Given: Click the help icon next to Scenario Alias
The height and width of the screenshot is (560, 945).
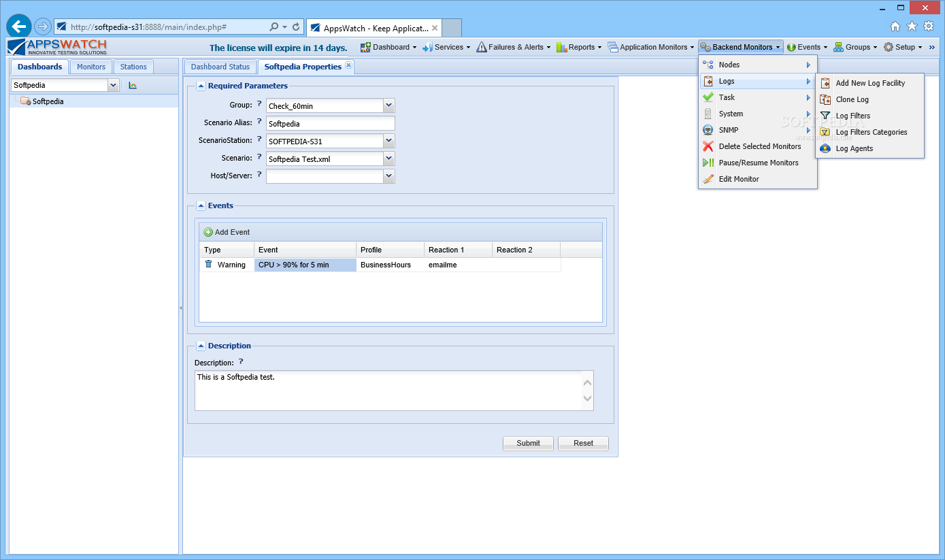Looking at the screenshot, I should (x=259, y=122).
